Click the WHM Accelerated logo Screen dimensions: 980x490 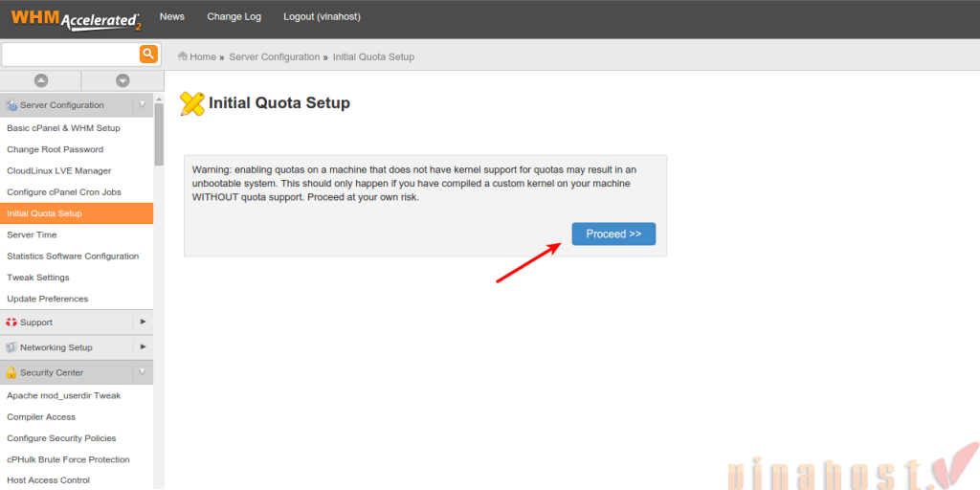[76, 18]
